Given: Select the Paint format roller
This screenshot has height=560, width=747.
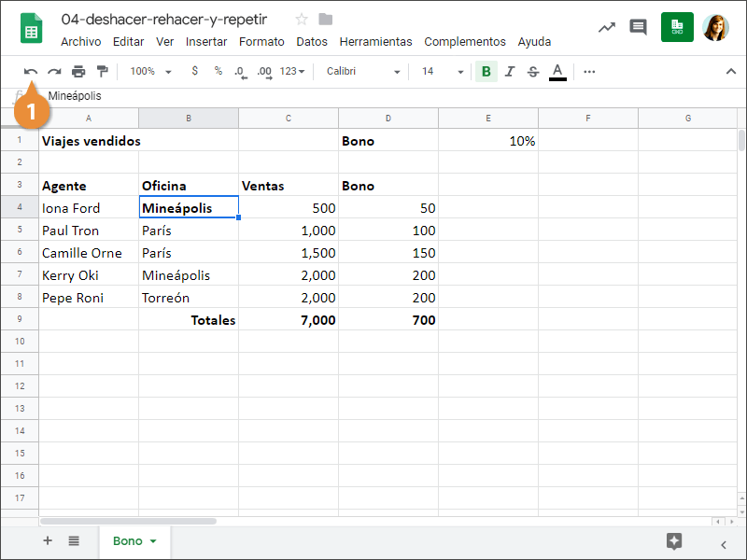Looking at the screenshot, I should pos(102,72).
